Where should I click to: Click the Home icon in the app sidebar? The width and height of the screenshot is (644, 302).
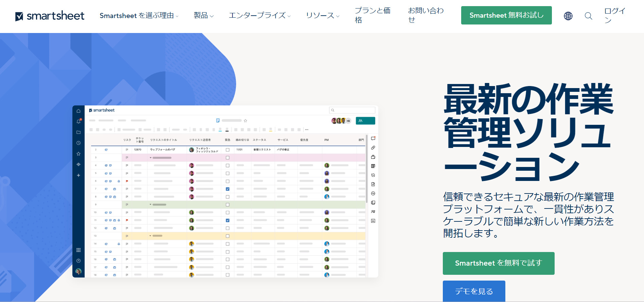pos(79,111)
